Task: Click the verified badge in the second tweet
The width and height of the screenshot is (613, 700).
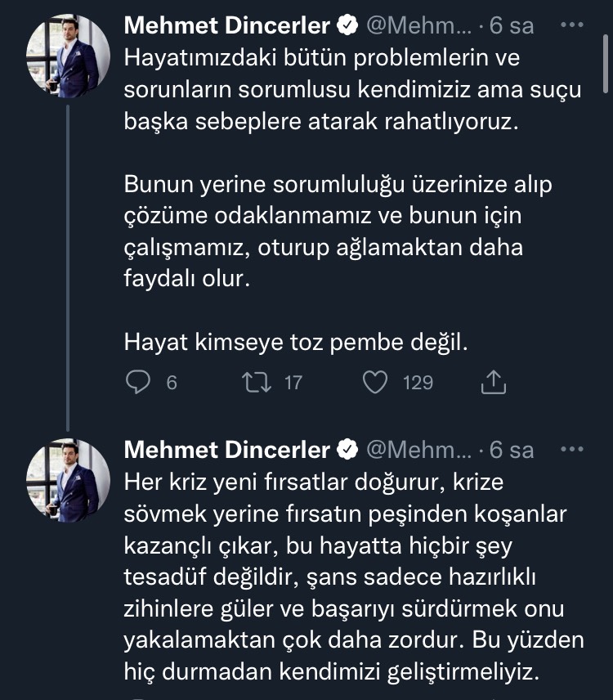Action: (x=347, y=450)
